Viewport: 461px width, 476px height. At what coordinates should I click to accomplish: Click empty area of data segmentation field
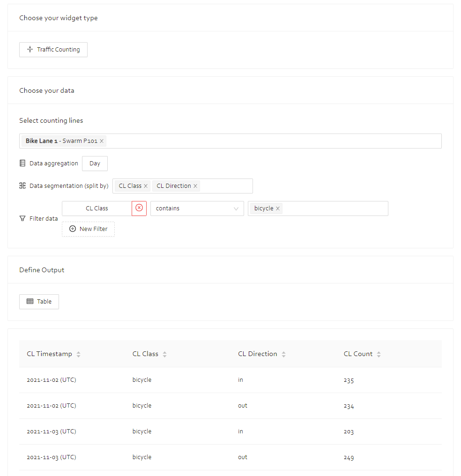(226, 186)
